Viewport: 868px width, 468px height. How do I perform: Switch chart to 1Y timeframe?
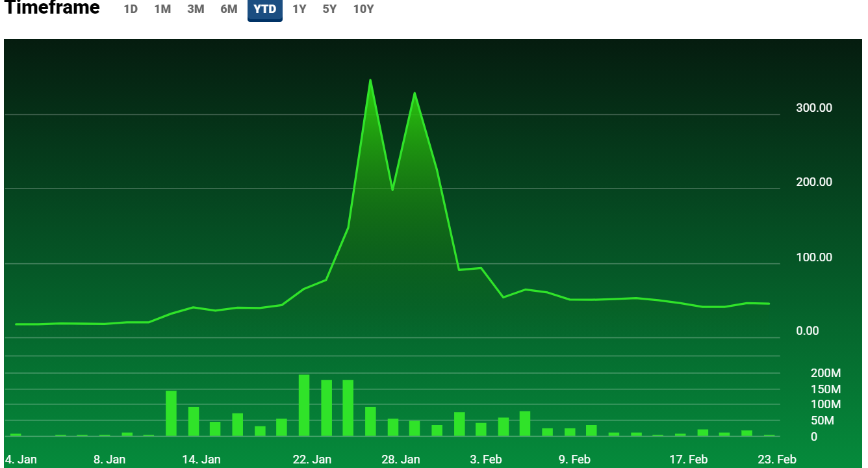click(299, 9)
